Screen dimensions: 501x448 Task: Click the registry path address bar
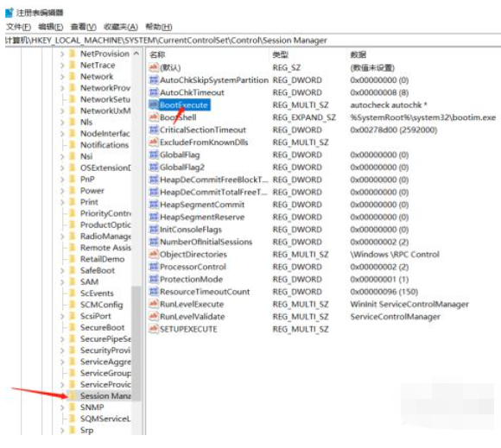(253, 41)
